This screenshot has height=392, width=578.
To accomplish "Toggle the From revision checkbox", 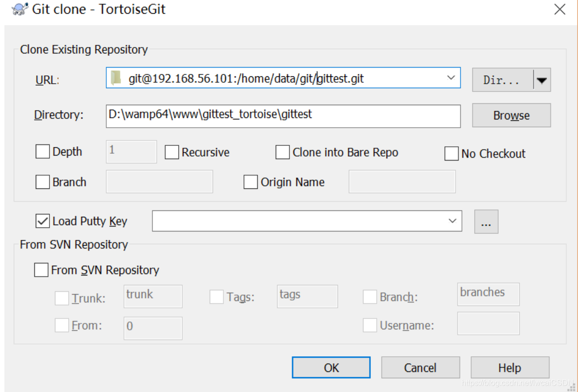I will pyautogui.click(x=62, y=325).
